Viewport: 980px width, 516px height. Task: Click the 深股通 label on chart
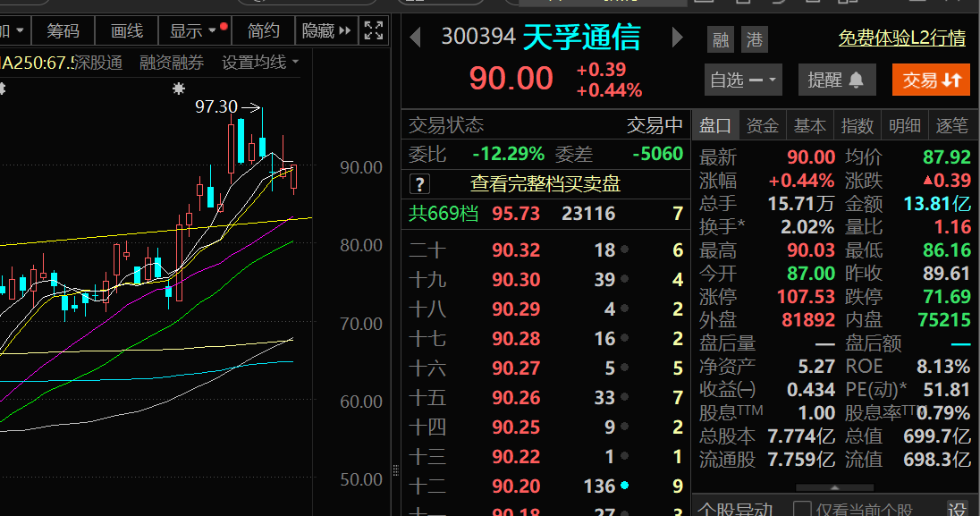coord(98,63)
